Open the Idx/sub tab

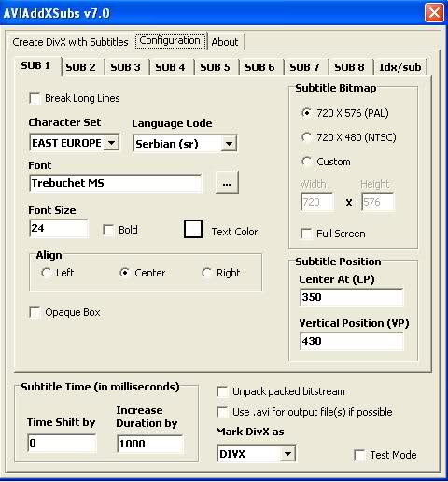point(400,67)
